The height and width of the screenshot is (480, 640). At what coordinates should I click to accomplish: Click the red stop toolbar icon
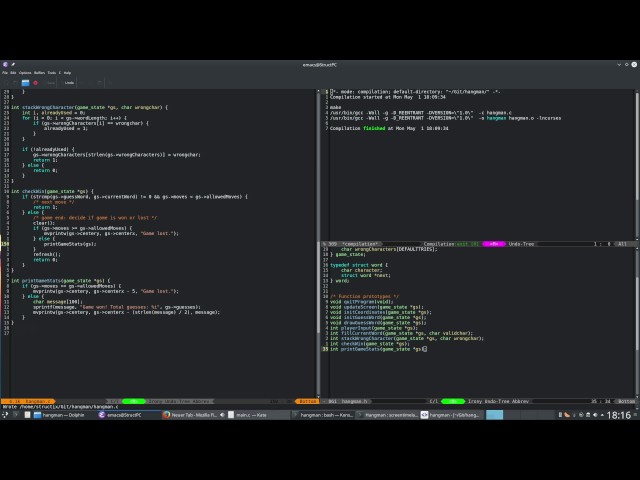[36, 82]
